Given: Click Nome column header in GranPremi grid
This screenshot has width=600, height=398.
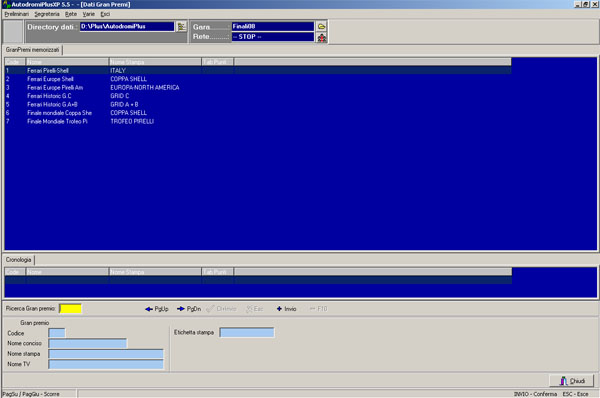Looking at the screenshot, I should tap(67, 62).
